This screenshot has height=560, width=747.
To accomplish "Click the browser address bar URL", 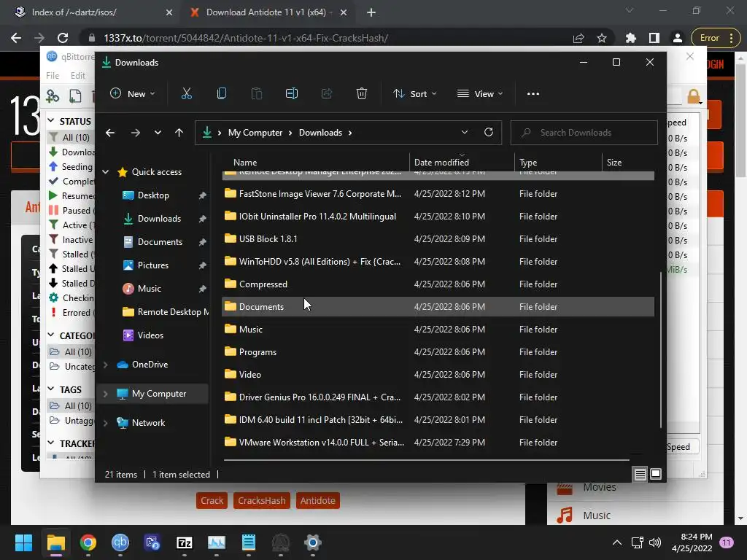I will 246,38.
